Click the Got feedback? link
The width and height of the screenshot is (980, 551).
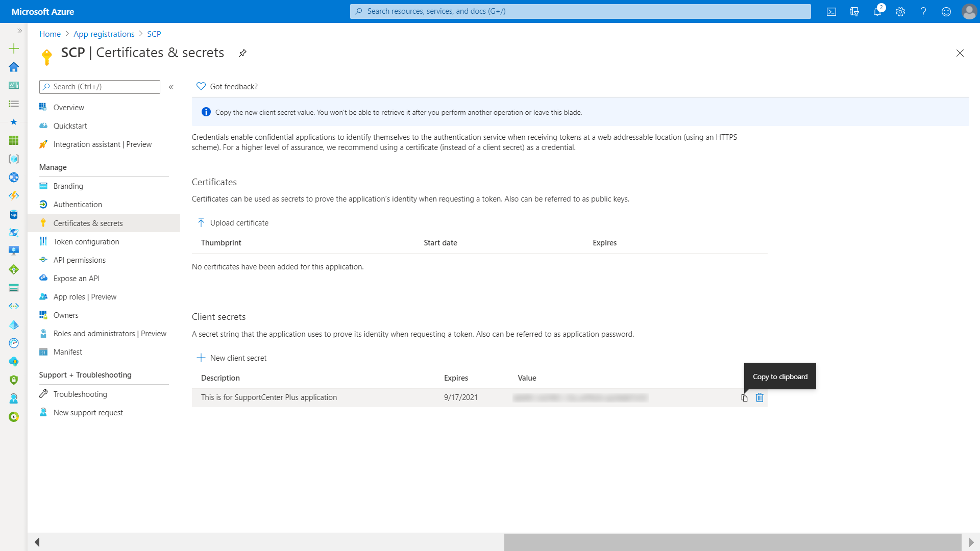point(227,87)
